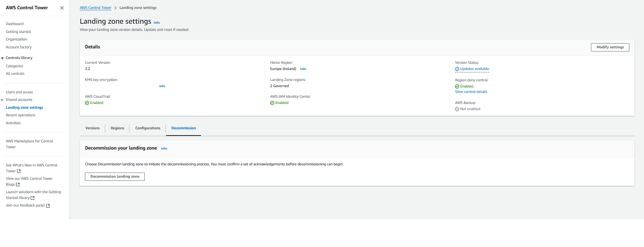The width and height of the screenshot is (644, 247).
Task: Click the breadcrumb chevron after AWS Control Tower
Action: click(x=115, y=8)
